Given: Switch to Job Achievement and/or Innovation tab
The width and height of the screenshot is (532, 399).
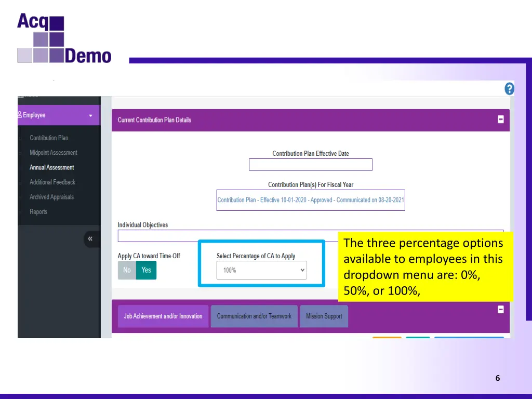Looking at the screenshot, I should coord(163,316).
